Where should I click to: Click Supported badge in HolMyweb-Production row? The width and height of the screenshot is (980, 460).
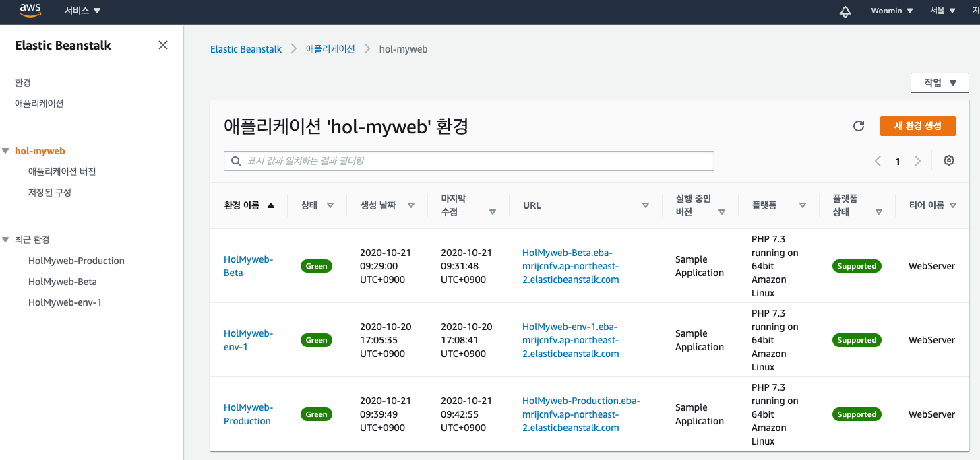pyautogui.click(x=857, y=414)
